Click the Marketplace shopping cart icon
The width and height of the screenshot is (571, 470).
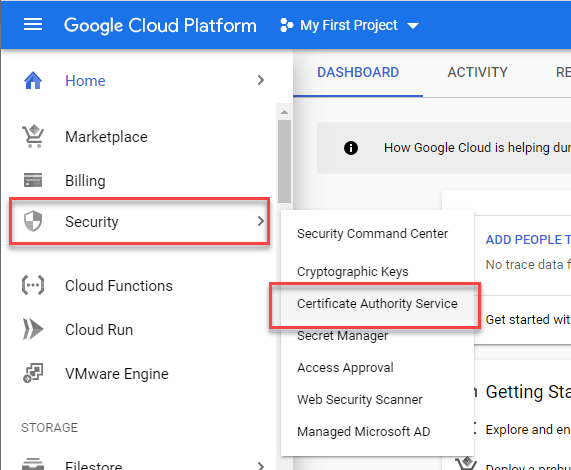[x=33, y=137]
